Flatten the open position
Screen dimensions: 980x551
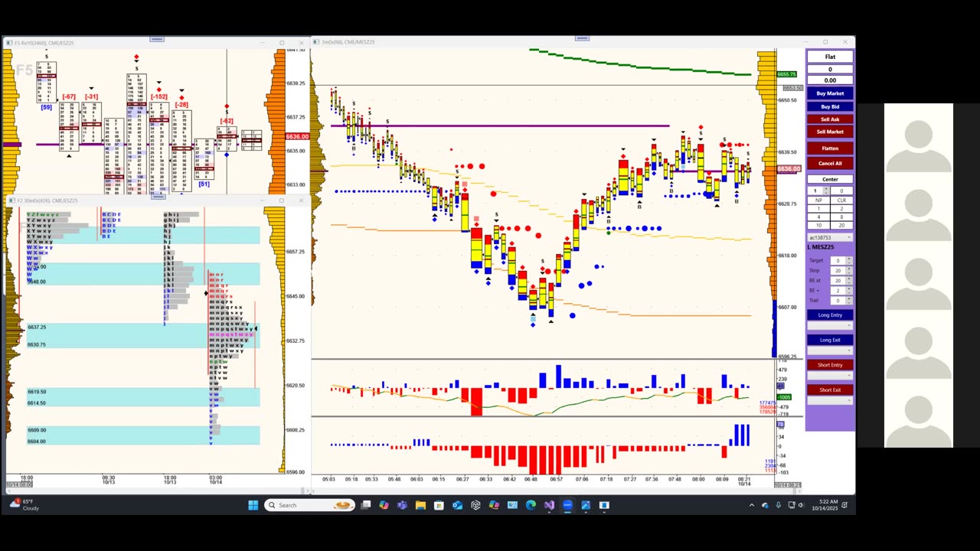coord(830,148)
